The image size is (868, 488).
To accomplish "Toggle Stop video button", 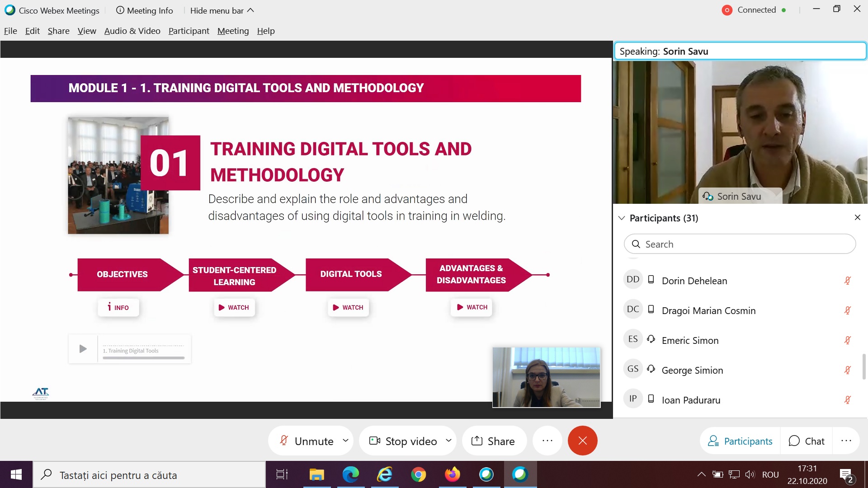I will tap(403, 441).
